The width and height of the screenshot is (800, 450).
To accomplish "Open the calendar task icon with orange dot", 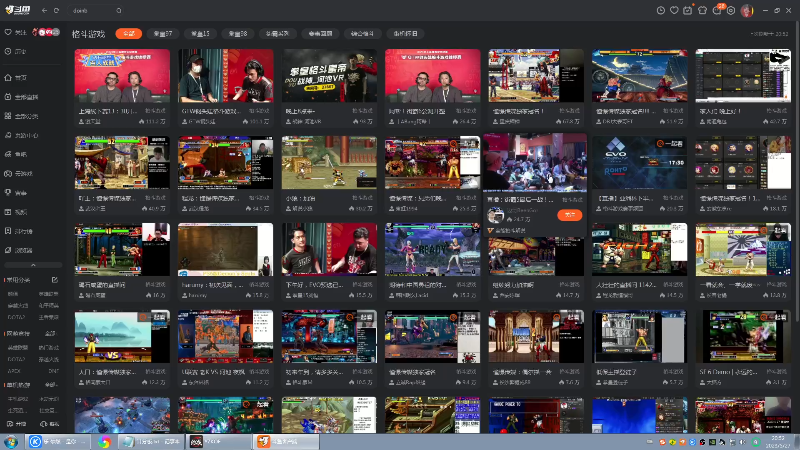I will click(688, 10).
